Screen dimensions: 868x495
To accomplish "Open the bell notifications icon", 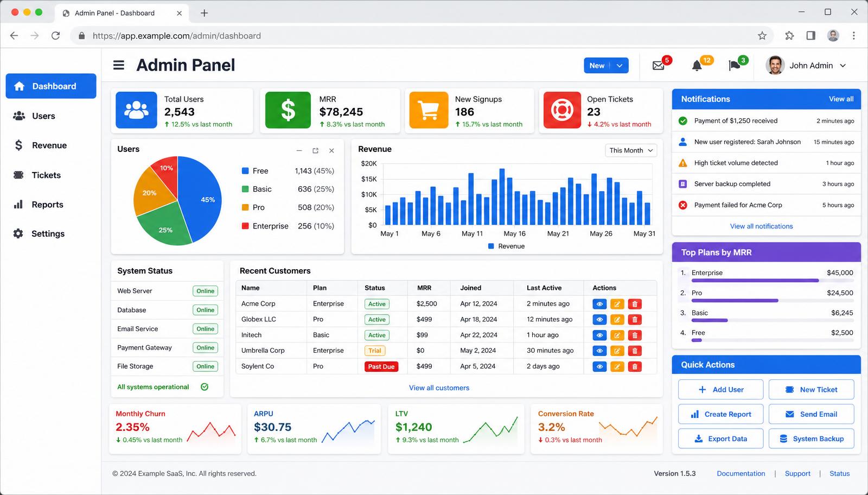I will (697, 66).
